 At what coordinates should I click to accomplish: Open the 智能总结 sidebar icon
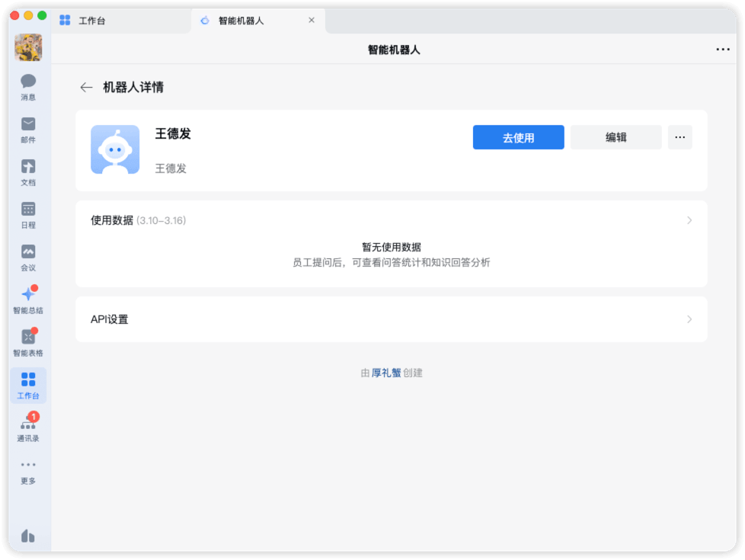[28, 300]
